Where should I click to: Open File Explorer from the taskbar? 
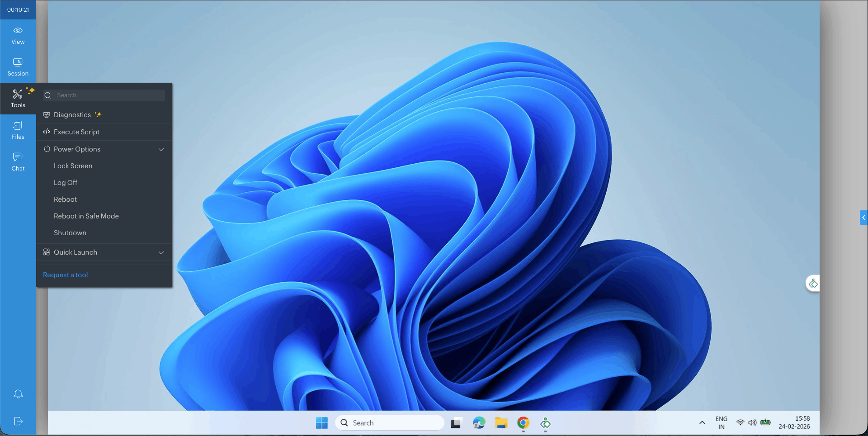tap(501, 423)
